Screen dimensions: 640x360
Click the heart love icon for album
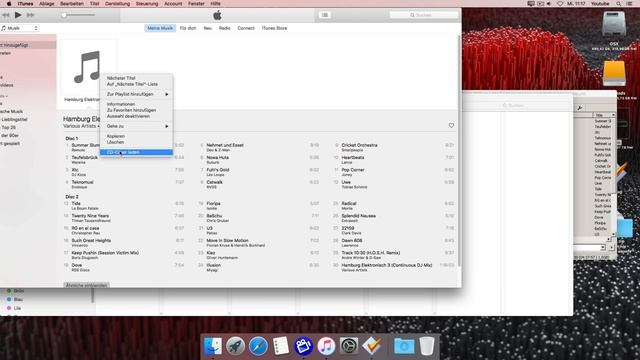(x=451, y=125)
